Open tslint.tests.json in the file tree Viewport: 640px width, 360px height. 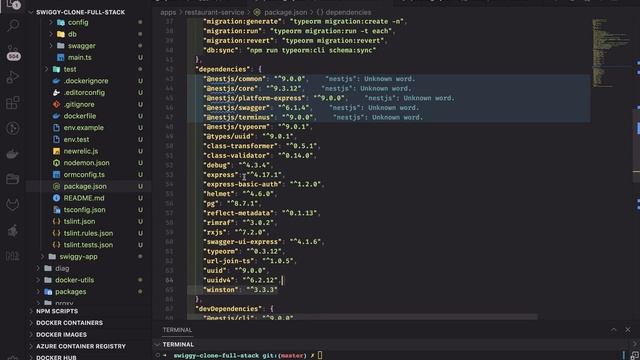[x=89, y=245]
